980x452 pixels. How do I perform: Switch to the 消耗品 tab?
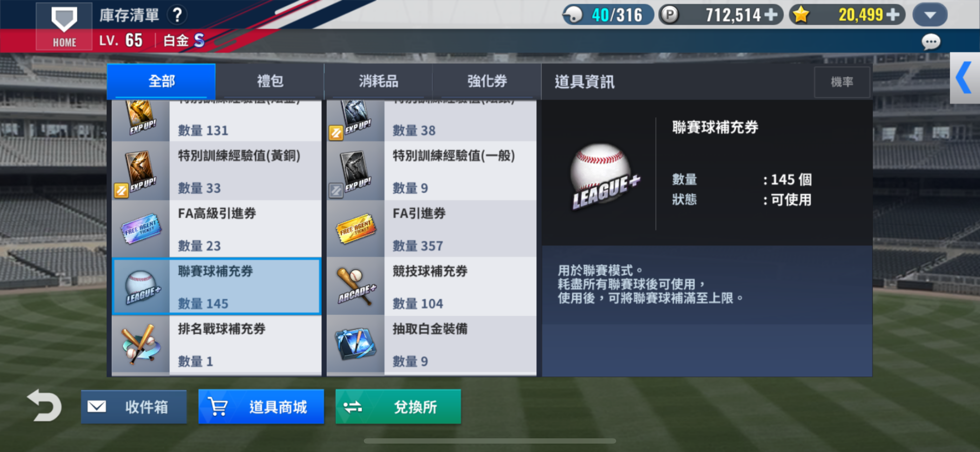[378, 81]
